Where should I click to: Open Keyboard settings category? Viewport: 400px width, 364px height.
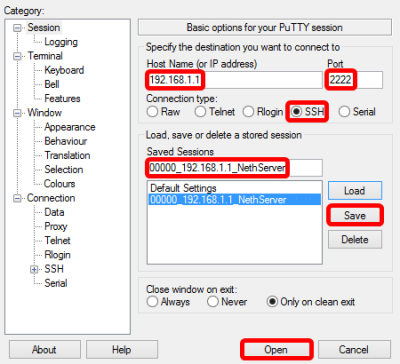click(64, 70)
